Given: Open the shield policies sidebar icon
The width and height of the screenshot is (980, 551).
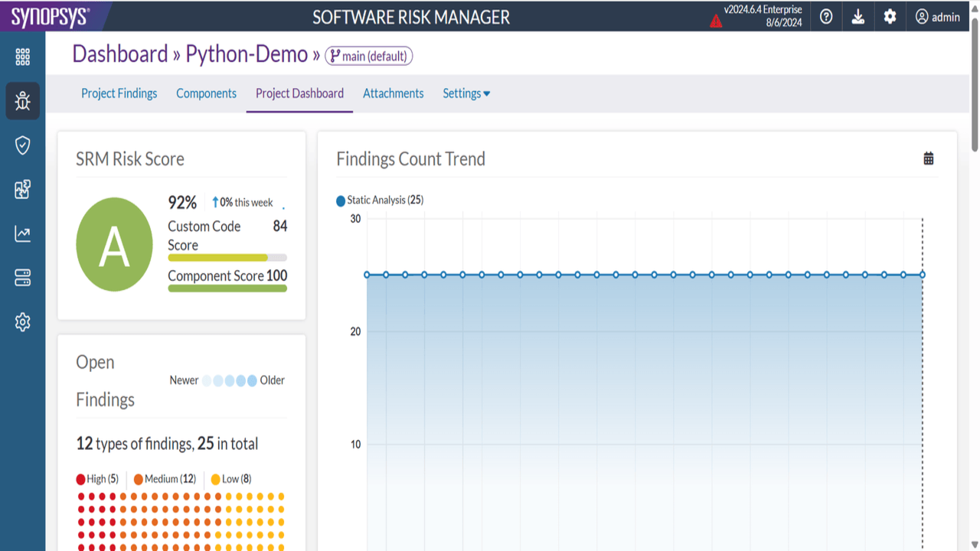Looking at the screenshot, I should point(22,145).
